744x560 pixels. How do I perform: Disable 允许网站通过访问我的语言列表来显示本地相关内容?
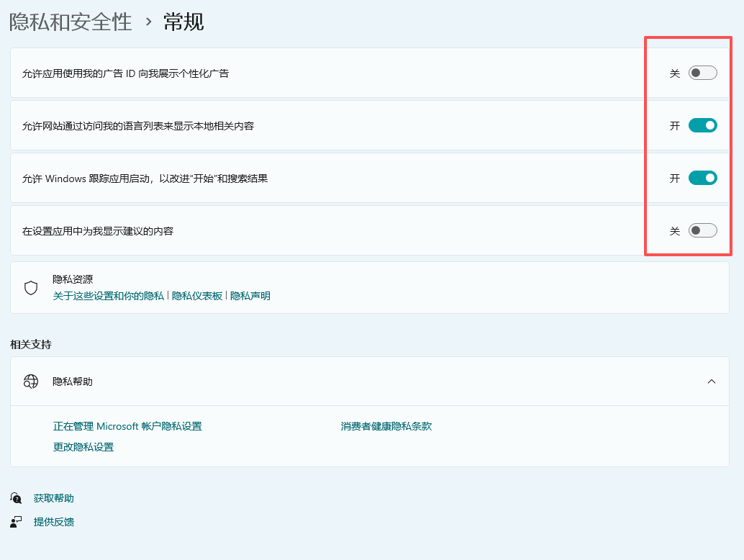(702, 125)
